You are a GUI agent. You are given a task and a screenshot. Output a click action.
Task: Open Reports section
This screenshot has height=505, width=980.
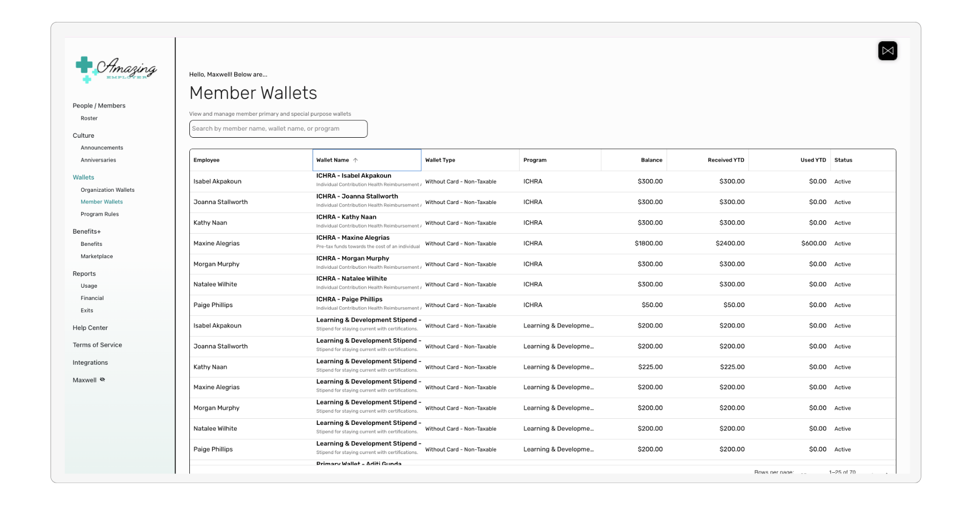[x=84, y=274]
